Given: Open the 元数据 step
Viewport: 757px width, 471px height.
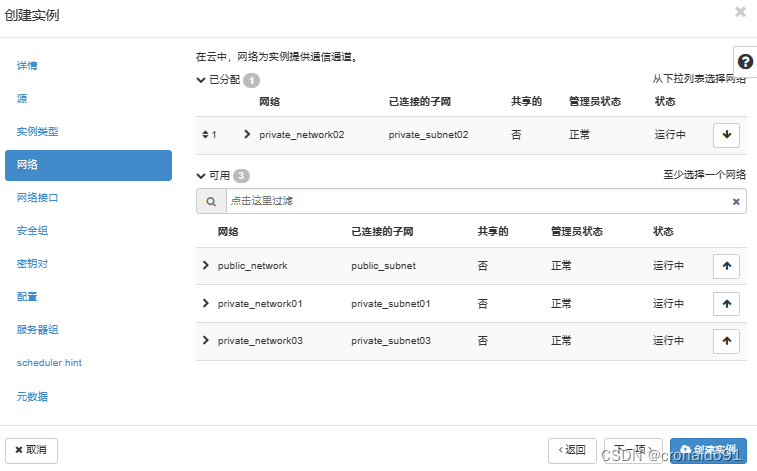Looking at the screenshot, I should [x=32, y=397].
